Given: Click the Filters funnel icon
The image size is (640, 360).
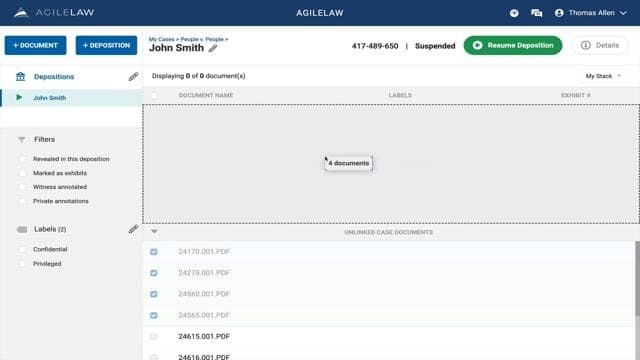Looking at the screenshot, I should pos(22,140).
